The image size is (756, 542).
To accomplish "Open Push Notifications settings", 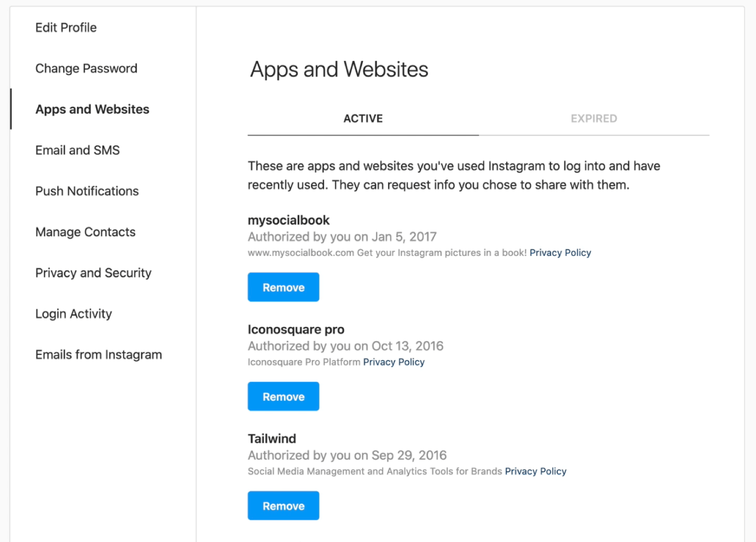I will (x=87, y=191).
